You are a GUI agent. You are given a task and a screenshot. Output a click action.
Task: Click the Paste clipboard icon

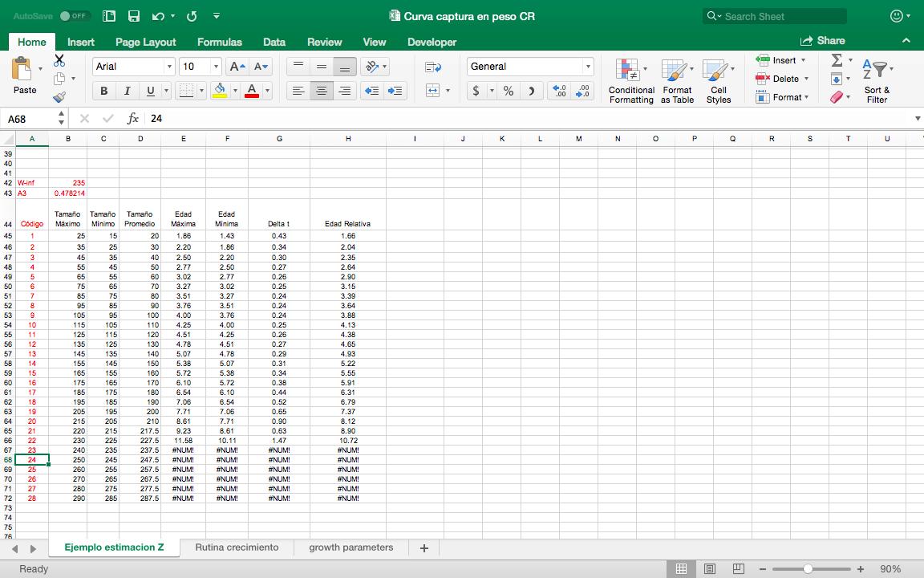point(22,69)
